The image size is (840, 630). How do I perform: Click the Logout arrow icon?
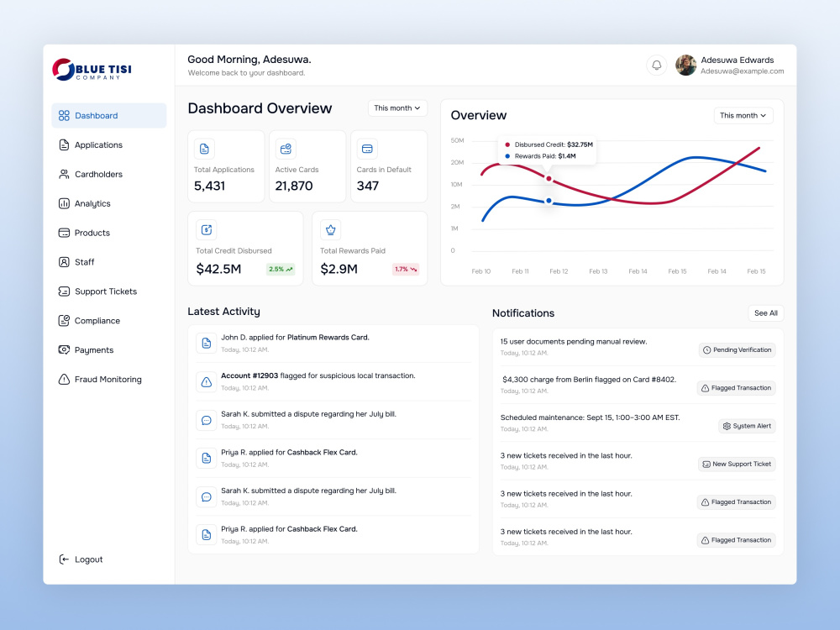(x=64, y=559)
